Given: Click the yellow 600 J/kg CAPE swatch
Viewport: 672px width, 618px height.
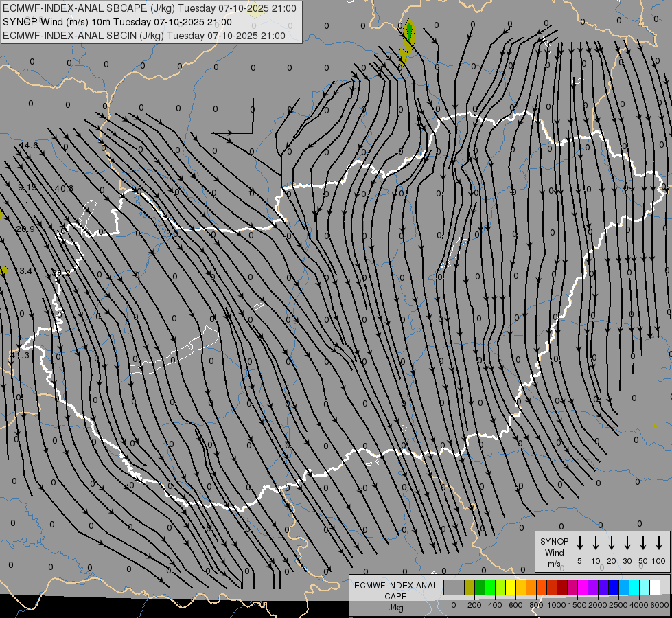Looking at the screenshot, I should [511, 587].
